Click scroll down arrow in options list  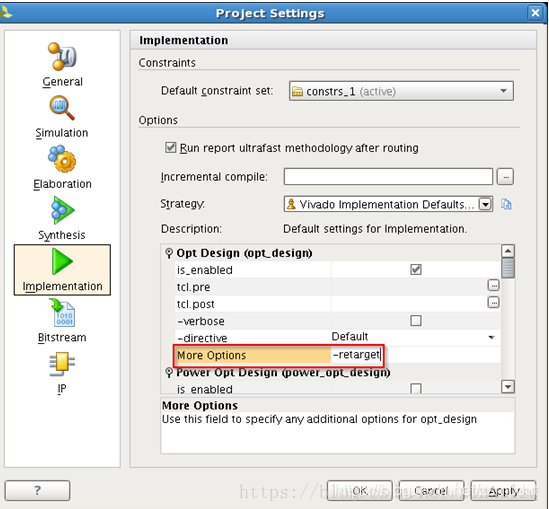[x=508, y=386]
